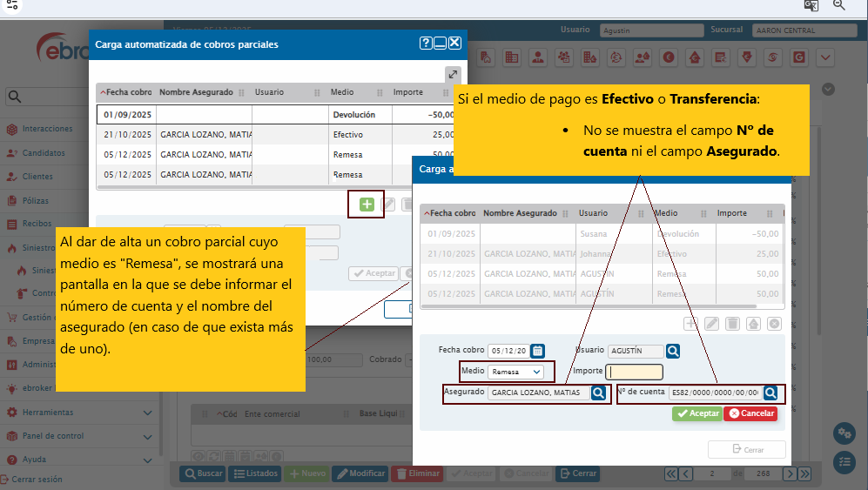Expand the red toolbar overflow chevron
The width and height of the screenshot is (868, 490).
pos(825,57)
